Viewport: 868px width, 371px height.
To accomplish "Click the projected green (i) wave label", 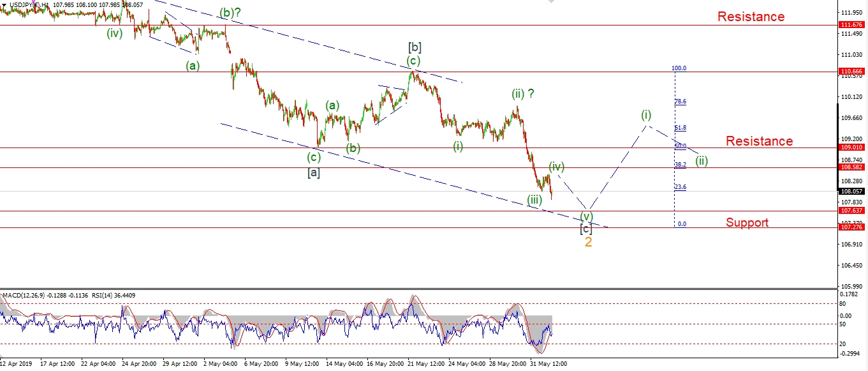I will (x=646, y=115).
